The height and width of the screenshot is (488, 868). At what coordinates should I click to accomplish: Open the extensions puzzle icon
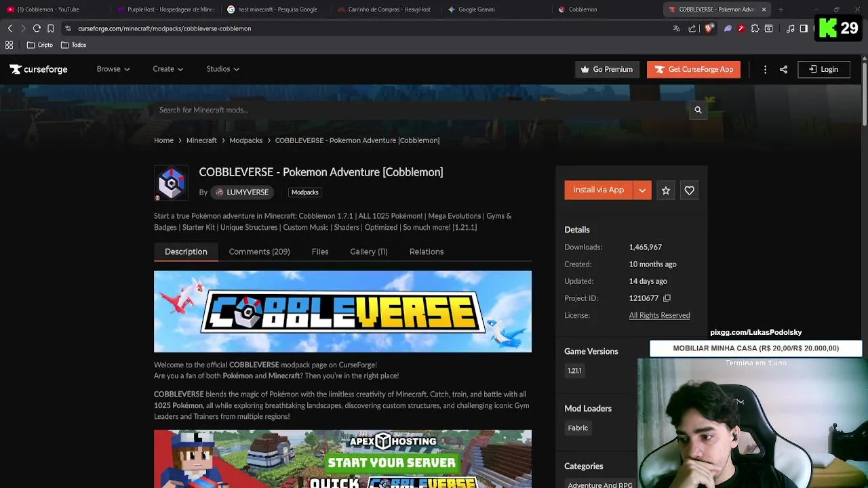pos(755,28)
